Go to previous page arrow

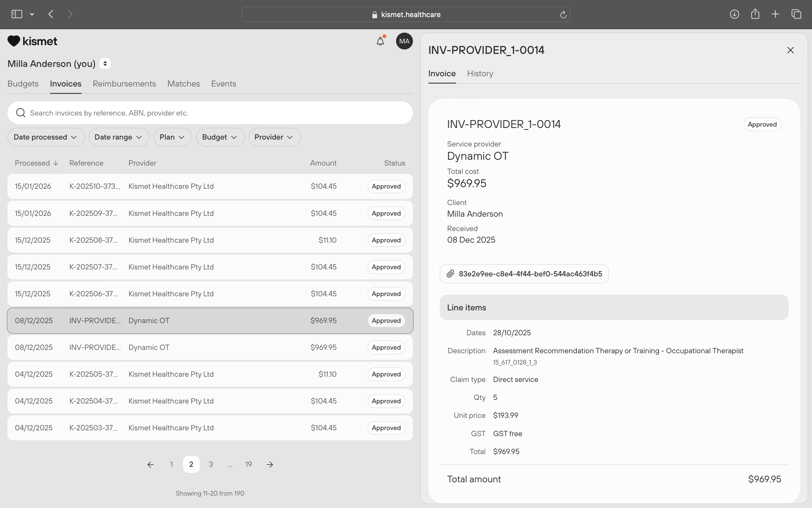(150, 464)
